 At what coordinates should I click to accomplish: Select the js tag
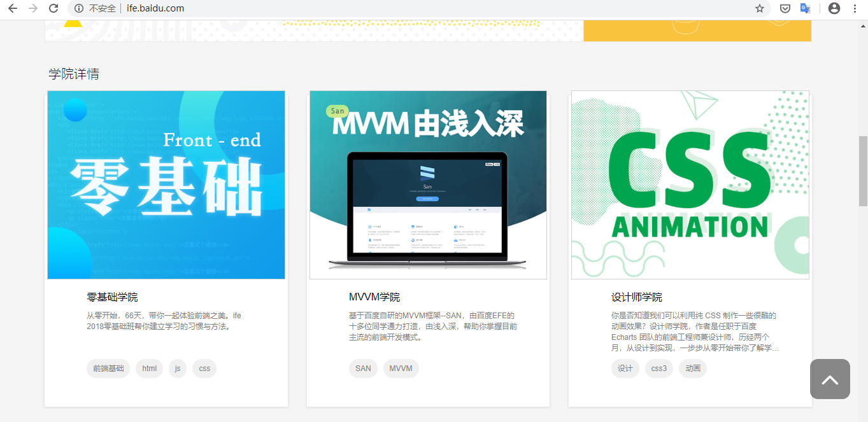(178, 369)
